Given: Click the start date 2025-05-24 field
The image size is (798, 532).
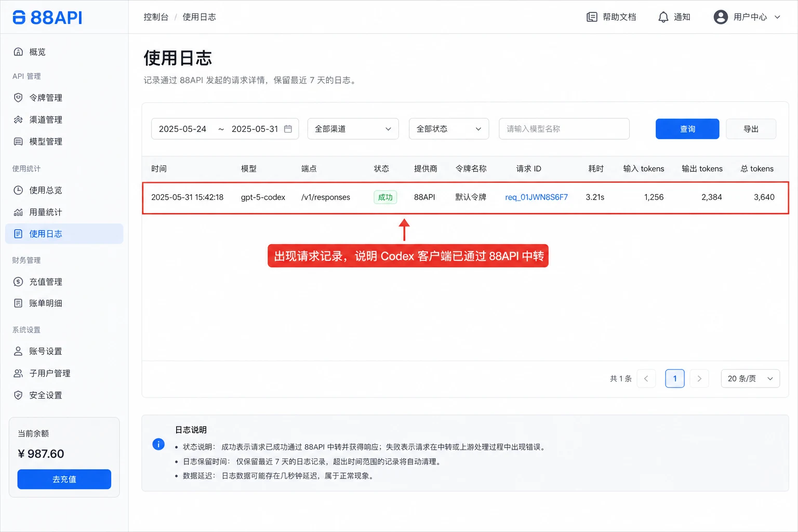Looking at the screenshot, I should point(182,129).
